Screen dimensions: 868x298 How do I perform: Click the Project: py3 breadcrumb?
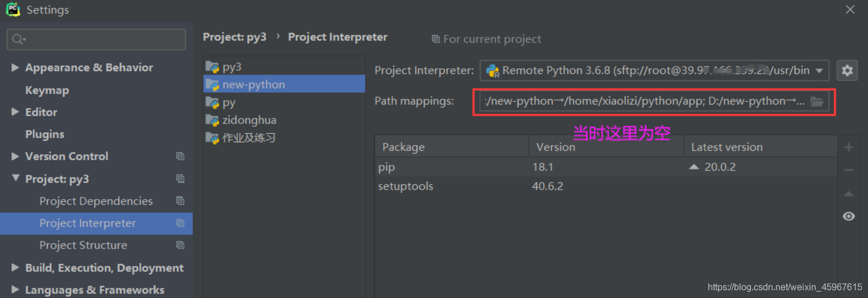pyautogui.click(x=235, y=37)
